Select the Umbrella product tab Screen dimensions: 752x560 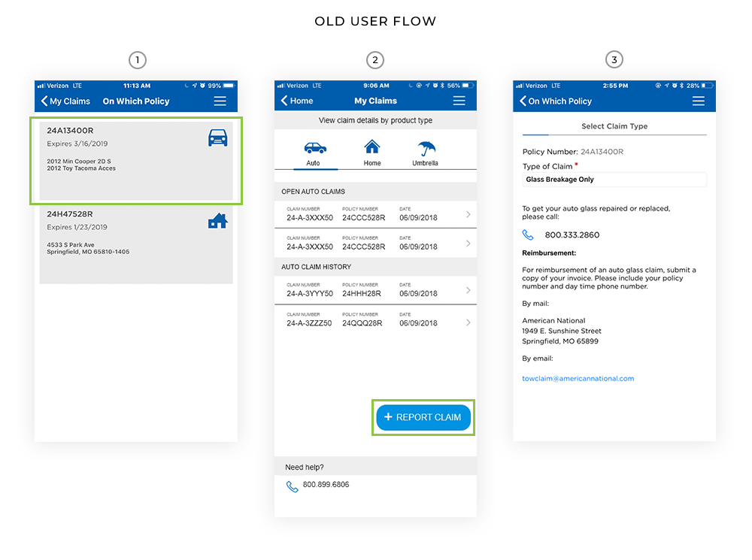pyautogui.click(x=425, y=148)
